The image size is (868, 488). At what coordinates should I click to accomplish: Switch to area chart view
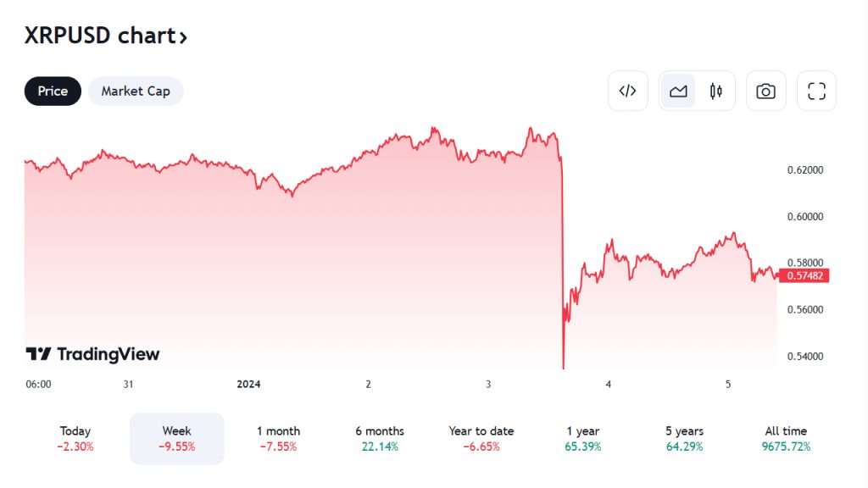point(678,91)
